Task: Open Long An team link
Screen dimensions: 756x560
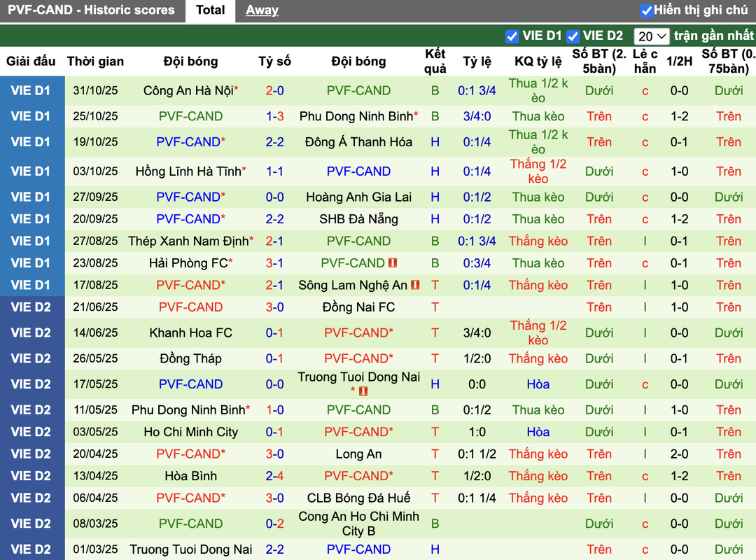Action: tap(358, 454)
